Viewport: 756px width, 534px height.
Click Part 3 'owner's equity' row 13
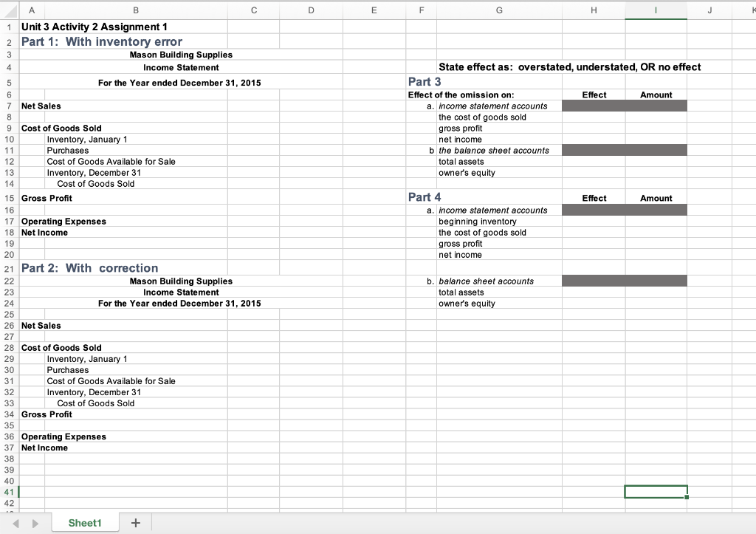[467, 173]
